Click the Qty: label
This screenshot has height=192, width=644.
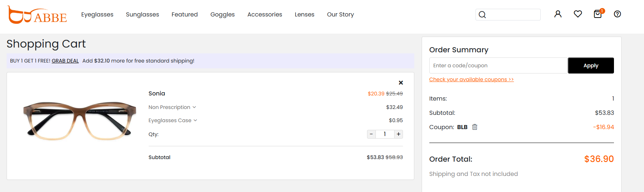pos(153,134)
